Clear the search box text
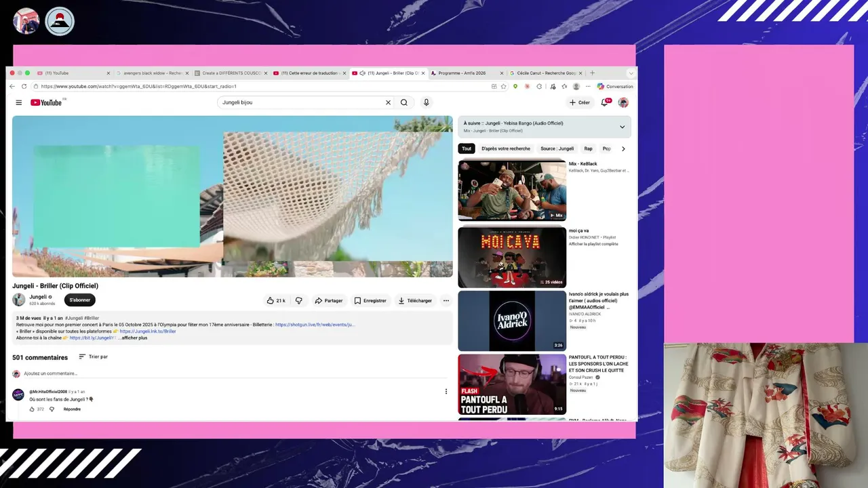Image resolution: width=868 pixels, height=488 pixels. pos(388,102)
